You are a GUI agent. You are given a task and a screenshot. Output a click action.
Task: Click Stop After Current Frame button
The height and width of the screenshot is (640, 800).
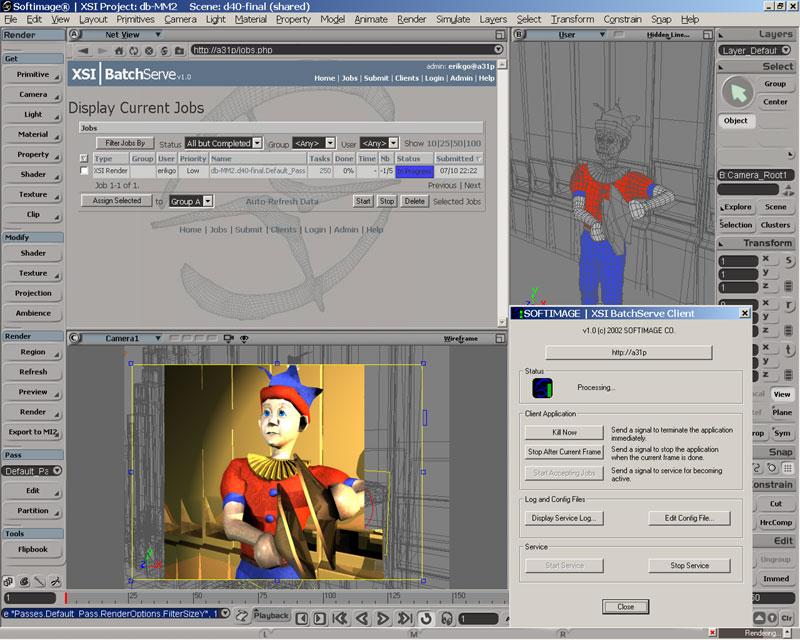pos(564,452)
